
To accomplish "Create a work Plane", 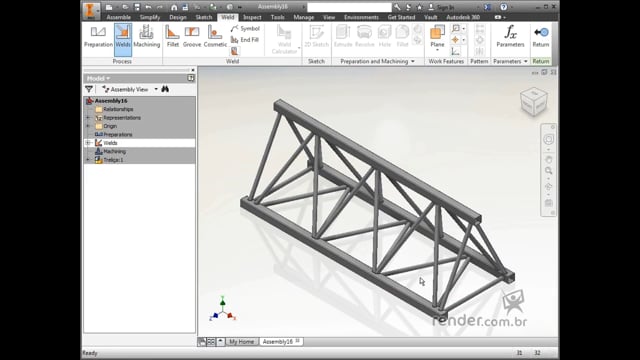I will click(x=437, y=35).
